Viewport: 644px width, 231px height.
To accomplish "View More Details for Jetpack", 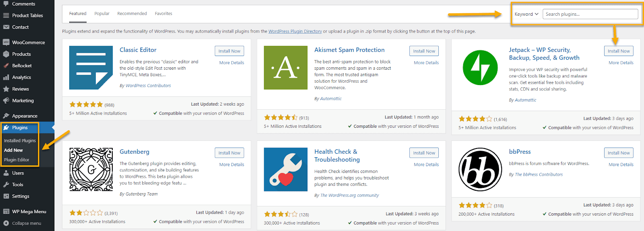I will (x=621, y=63).
